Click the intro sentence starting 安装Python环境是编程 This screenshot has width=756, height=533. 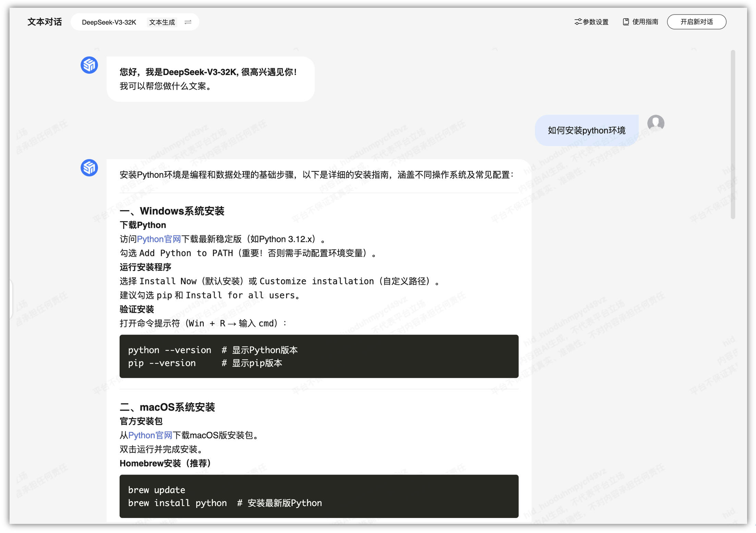click(x=316, y=175)
